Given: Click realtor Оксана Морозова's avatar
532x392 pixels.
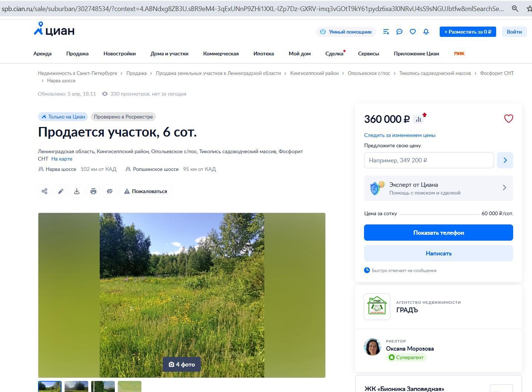Looking at the screenshot, I should pyautogui.click(x=373, y=347).
